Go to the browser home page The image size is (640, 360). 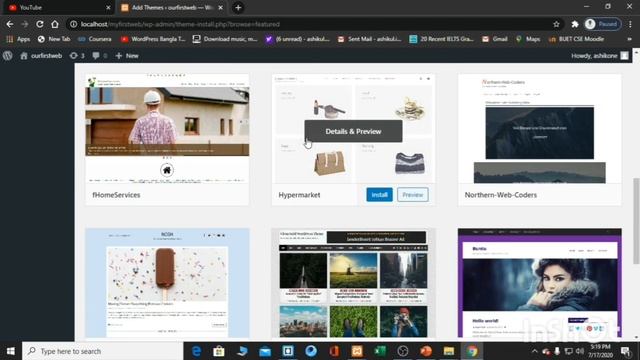click(x=55, y=24)
